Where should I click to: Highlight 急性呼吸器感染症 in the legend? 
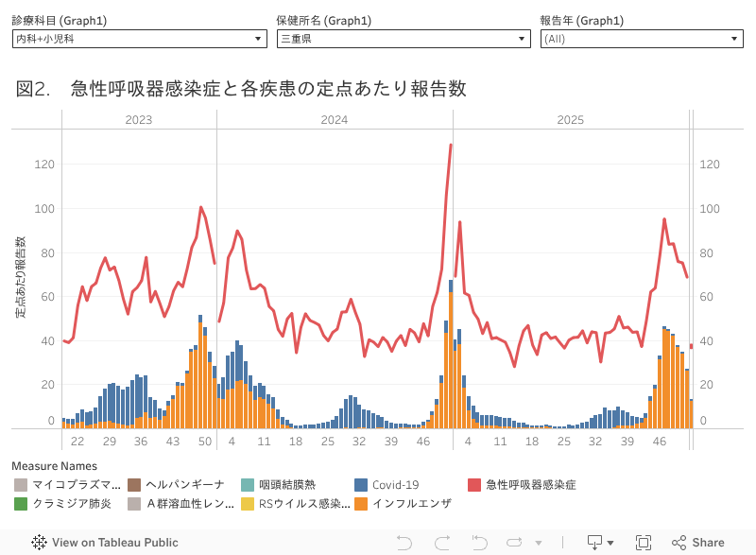pos(530,485)
